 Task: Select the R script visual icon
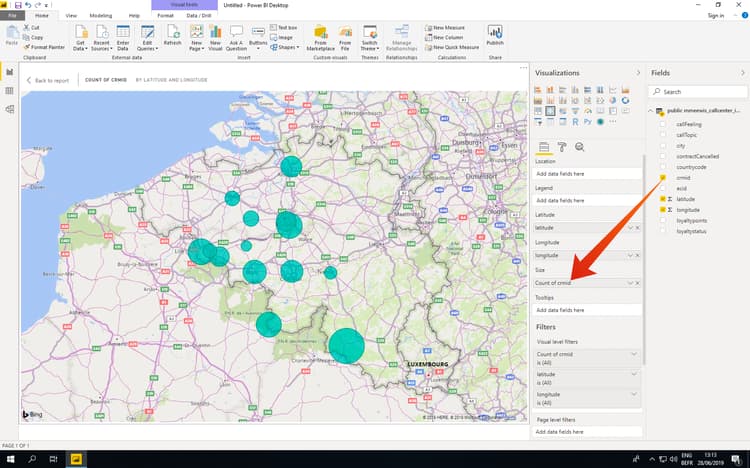click(576, 122)
